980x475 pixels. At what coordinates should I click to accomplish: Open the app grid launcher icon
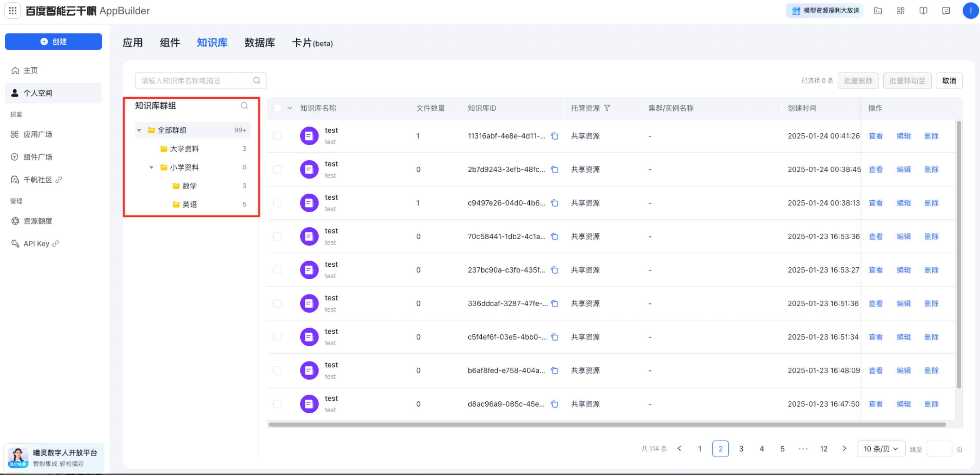pyautogui.click(x=13, y=11)
